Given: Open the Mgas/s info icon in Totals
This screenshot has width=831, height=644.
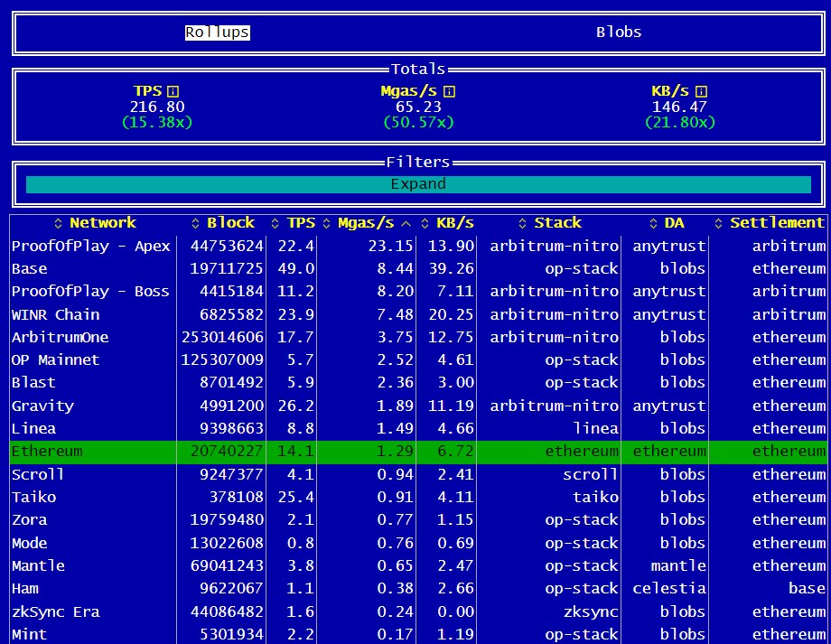Looking at the screenshot, I should point(449,91).
